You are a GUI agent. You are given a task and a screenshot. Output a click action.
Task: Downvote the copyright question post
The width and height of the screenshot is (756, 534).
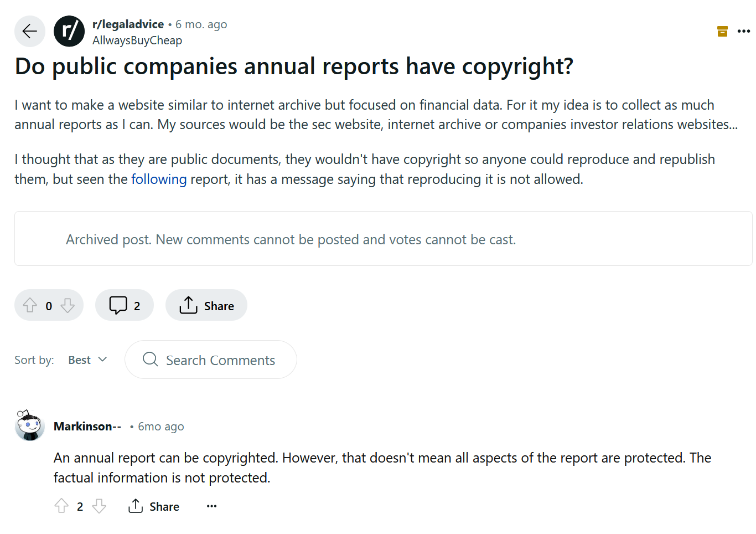click(68, 305)
